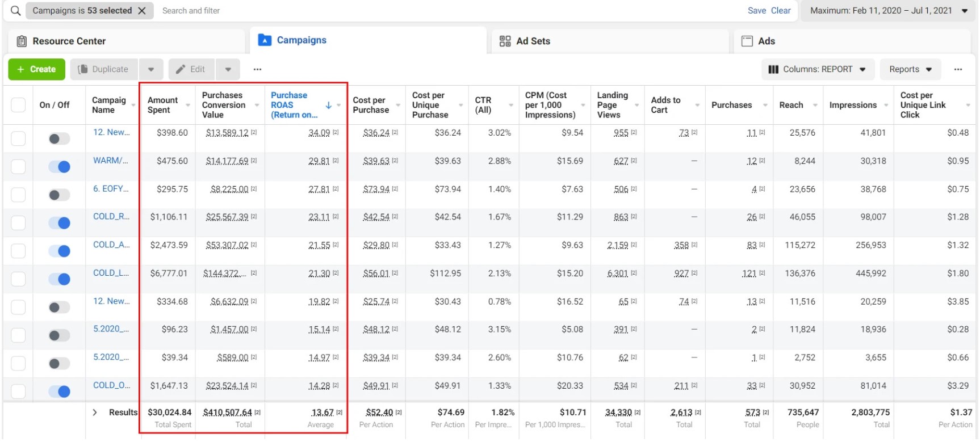The image size is (980, 442).
Task: Open the COLD_A campaign link
Action: pyautogui.click(x=111, y=245)
